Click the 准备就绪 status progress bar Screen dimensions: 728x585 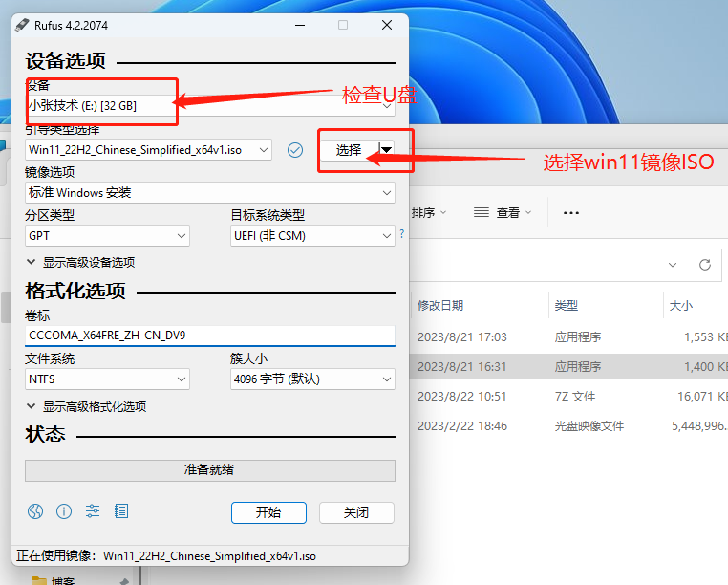coord(210,470)
